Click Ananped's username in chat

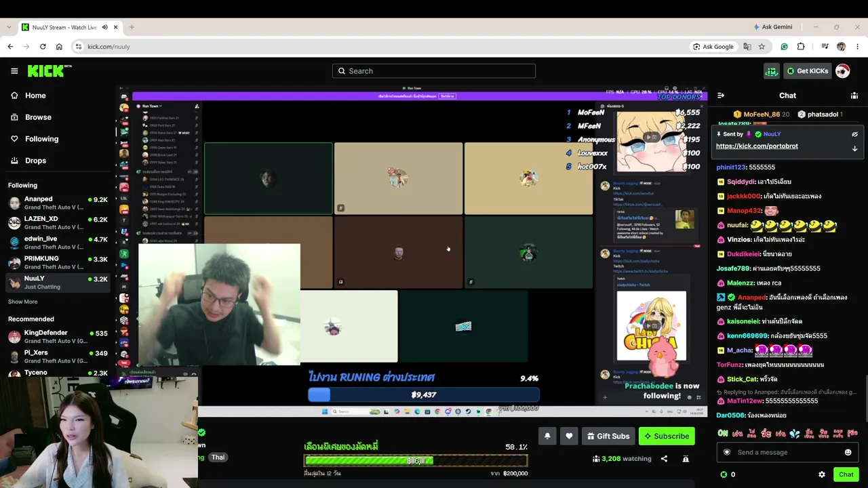point(752,298)
